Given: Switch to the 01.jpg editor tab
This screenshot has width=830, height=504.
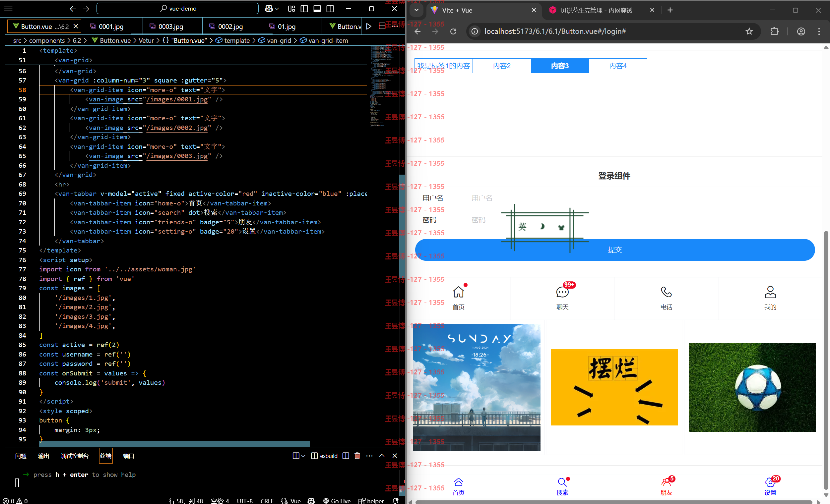Looking at the screenshot, I should tap(287, 26).
